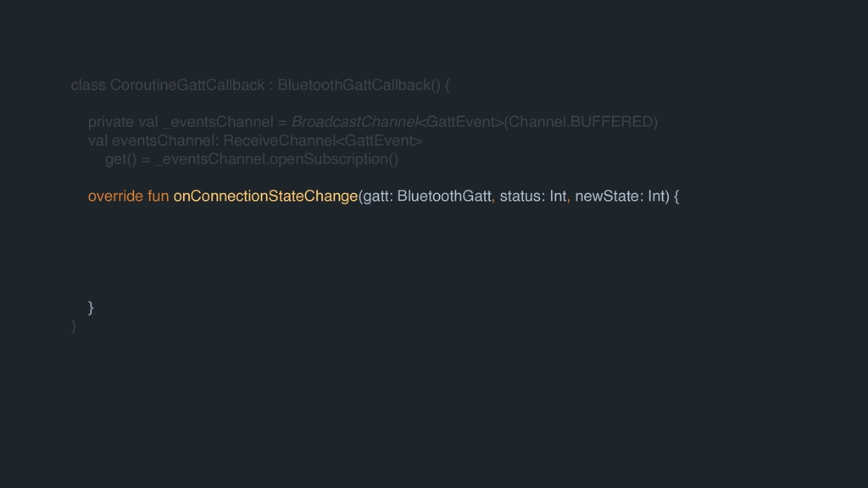Click the 'gatt' parameter name

pyautogui.click(x=376, y=197)
